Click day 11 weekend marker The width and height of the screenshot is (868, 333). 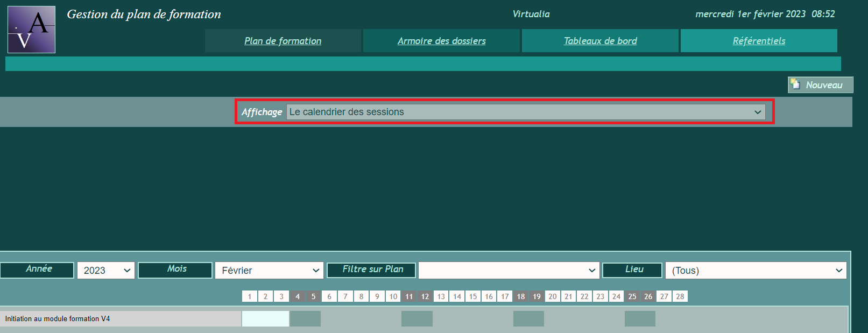(x=409, y=296)
